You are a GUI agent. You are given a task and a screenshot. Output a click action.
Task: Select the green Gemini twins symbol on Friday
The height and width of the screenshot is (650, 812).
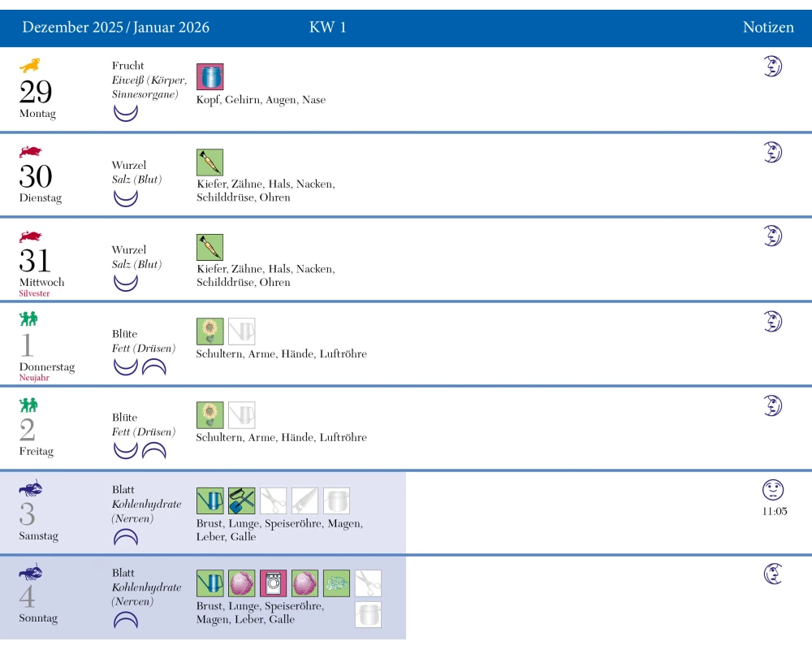29,404
